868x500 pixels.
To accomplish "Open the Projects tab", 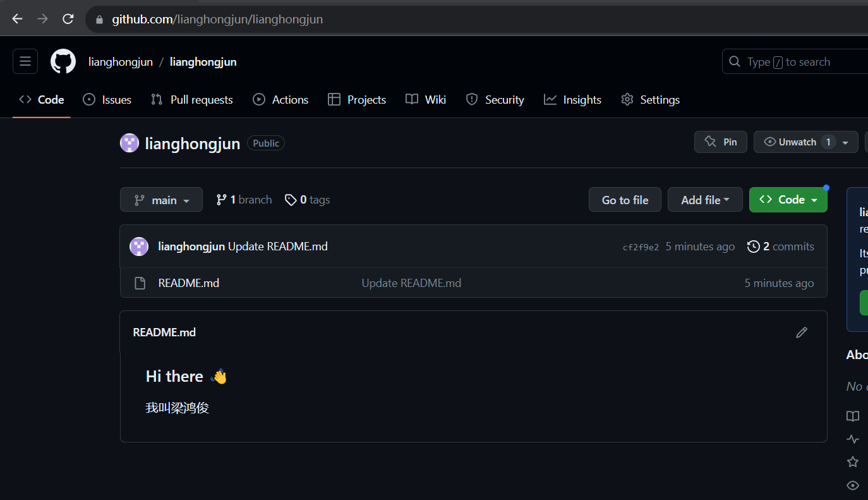I will (357, 100).
